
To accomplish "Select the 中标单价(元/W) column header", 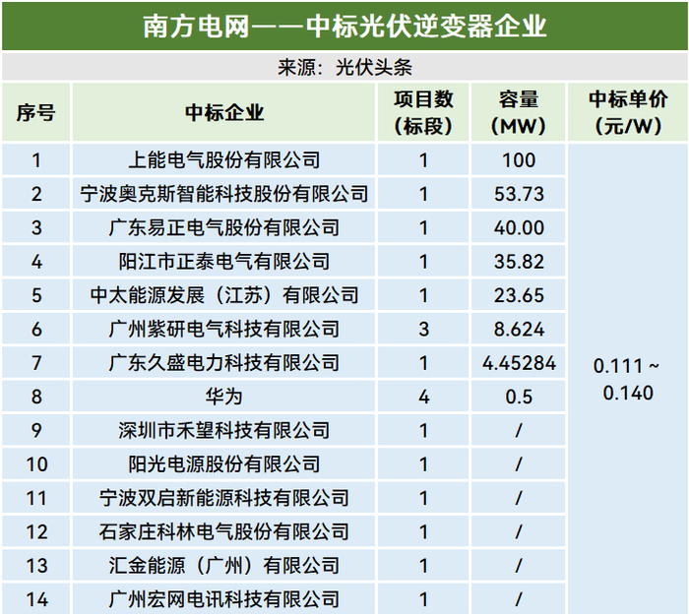I will pos(628,113).
